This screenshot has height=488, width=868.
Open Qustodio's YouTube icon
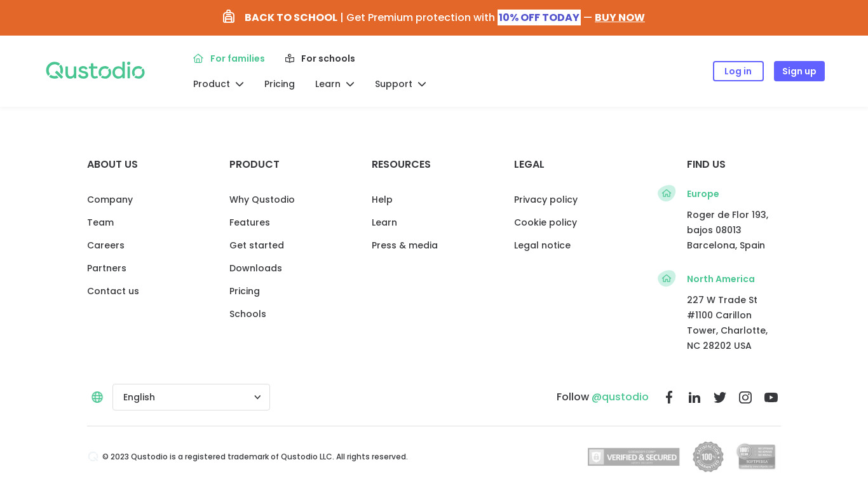pos(771,397)
